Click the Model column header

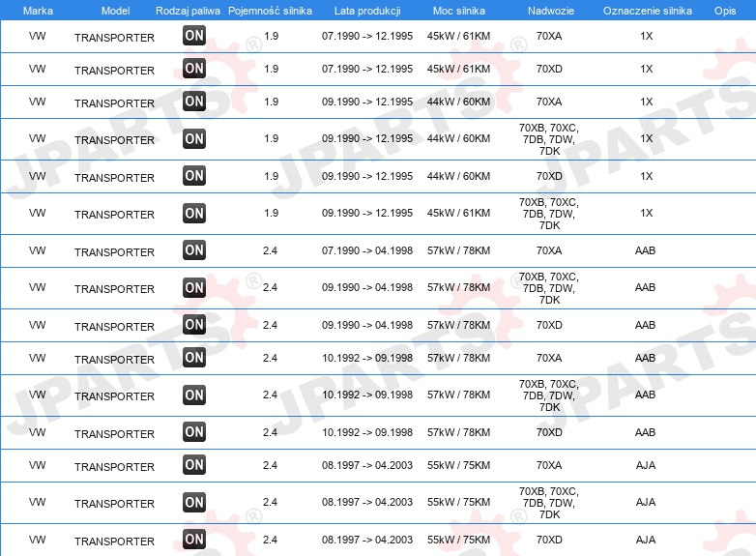point(115,11)
